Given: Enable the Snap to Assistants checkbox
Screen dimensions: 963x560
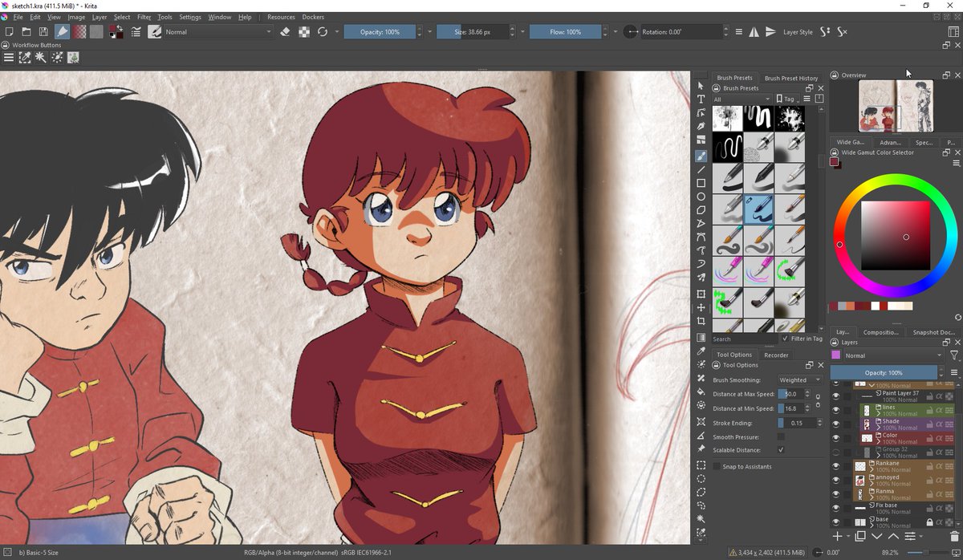Looking at the screenshot, I should [716, 466].
